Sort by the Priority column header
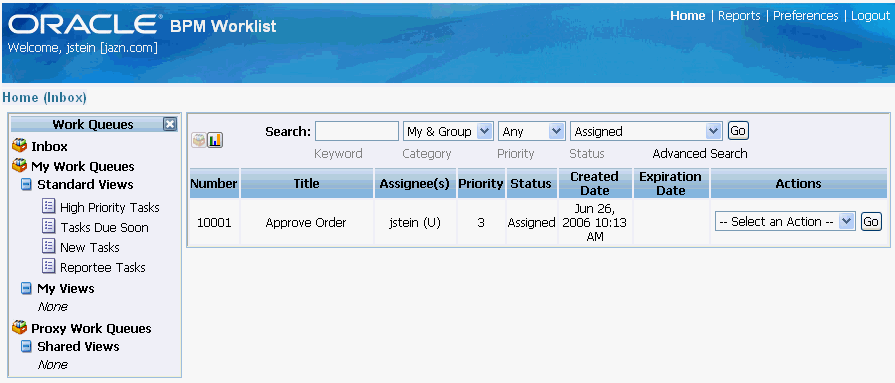The height and width of the screenshot is (383, 895). click(x=481, y=183)
